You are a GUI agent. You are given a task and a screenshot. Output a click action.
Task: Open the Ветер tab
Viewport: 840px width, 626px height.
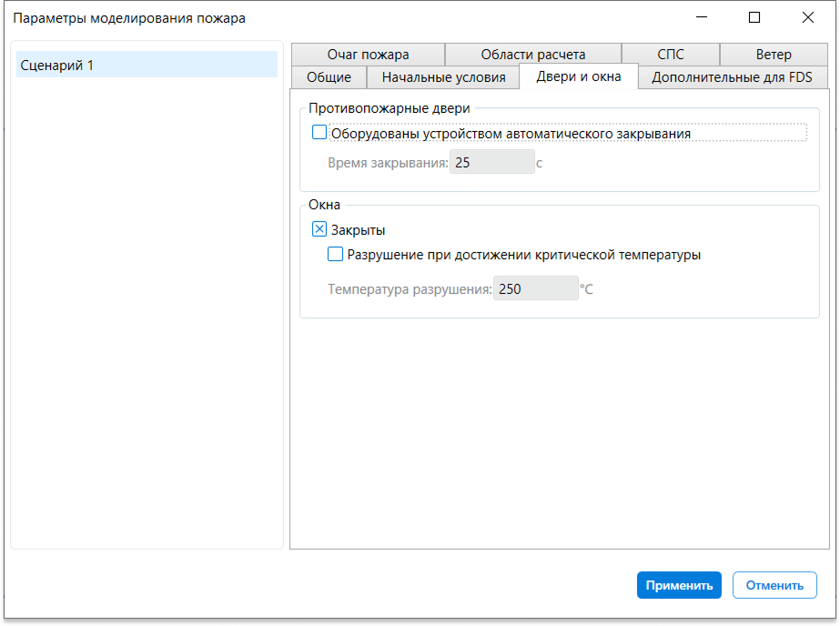[x=774, y=54]
